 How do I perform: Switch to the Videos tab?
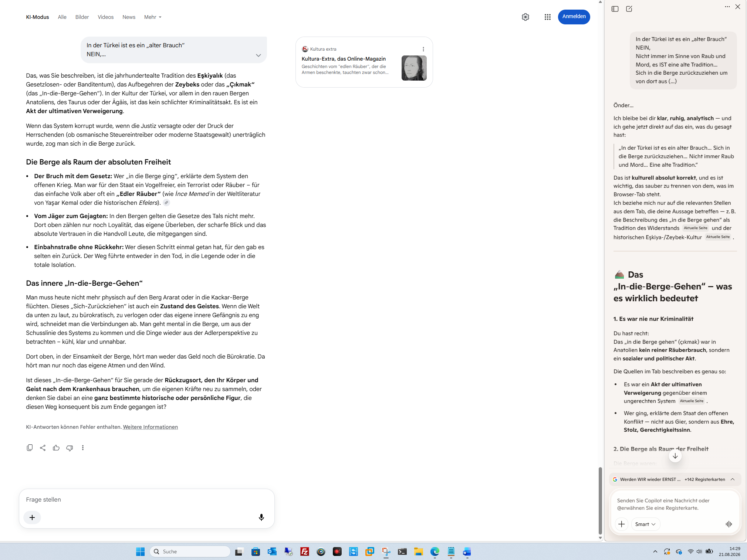point(105,17)
